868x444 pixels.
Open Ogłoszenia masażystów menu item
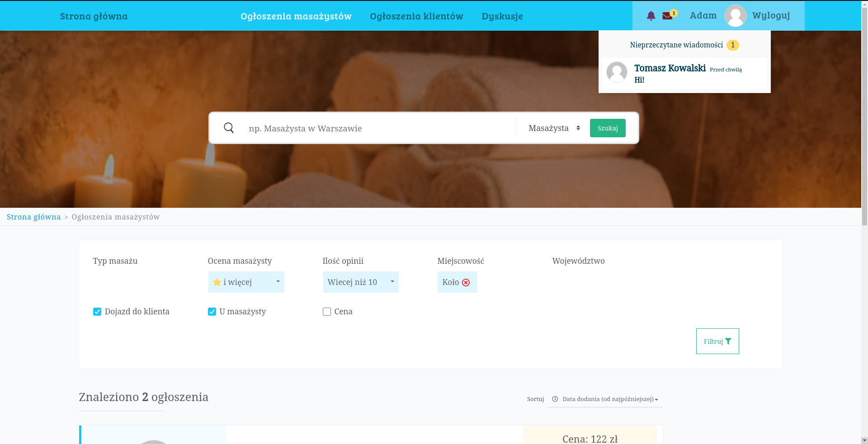click(296, 16)
